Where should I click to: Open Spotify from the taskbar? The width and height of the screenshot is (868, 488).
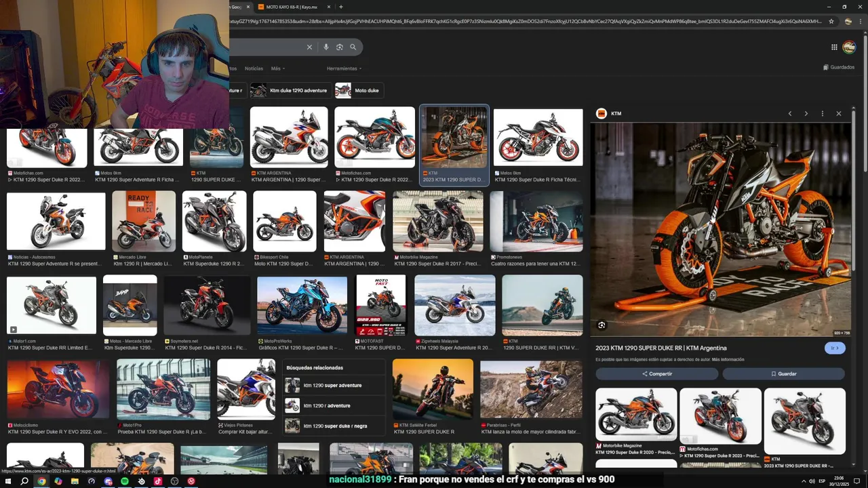(125, 481)
